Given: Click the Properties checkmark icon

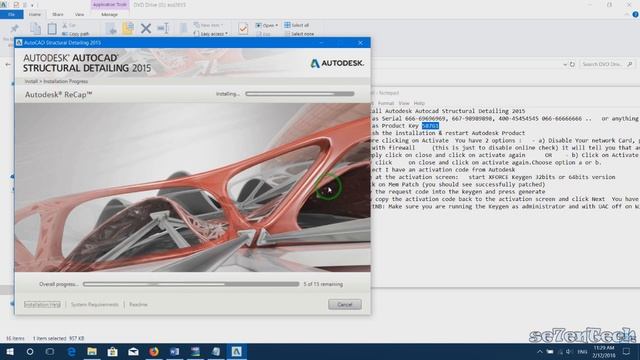Looking at the screenshot, I should (x=243, y=28).
